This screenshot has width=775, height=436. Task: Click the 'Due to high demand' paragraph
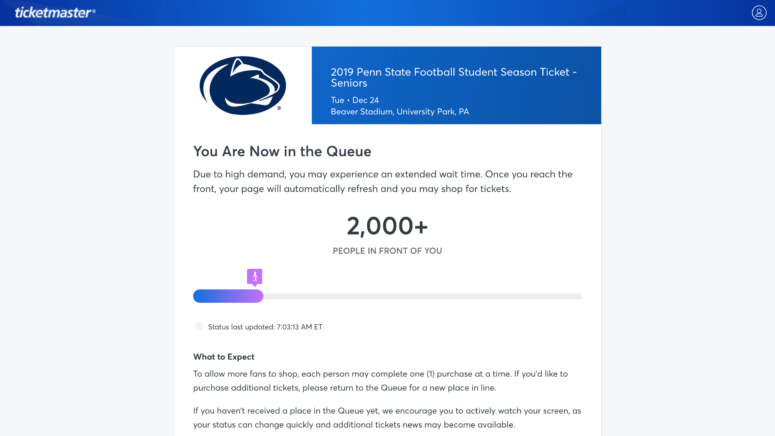(383, 181)
